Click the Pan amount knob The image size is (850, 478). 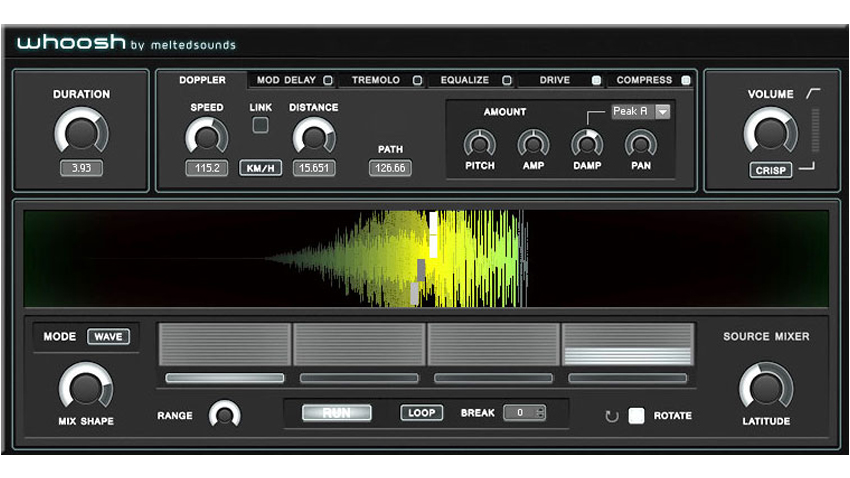click(641, 144)
